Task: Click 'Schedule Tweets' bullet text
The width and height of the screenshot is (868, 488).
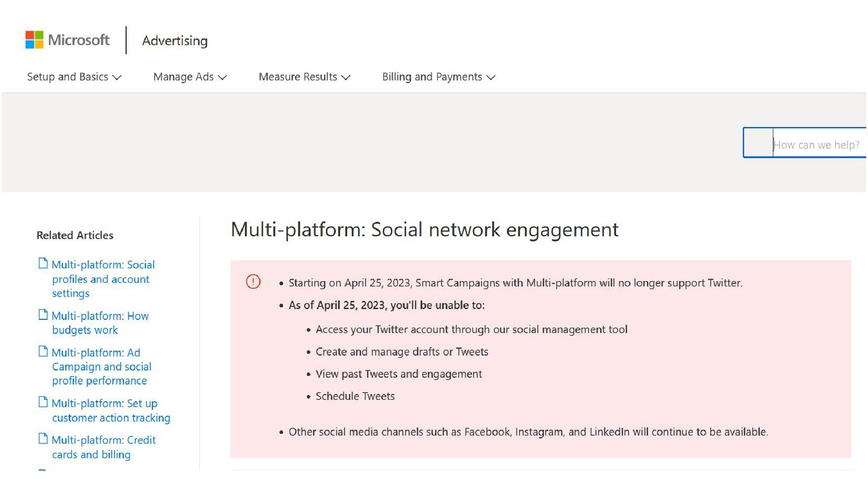Action: click(x=355, y=396)
